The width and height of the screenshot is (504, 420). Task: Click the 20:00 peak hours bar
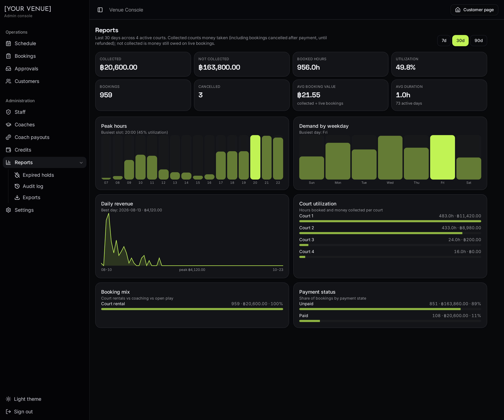click(255, 157)
